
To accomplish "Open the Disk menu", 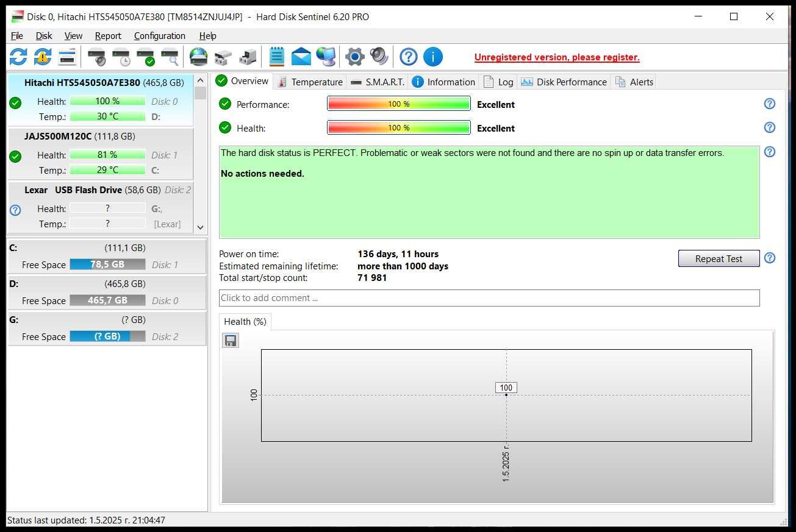I will (44, 36).
